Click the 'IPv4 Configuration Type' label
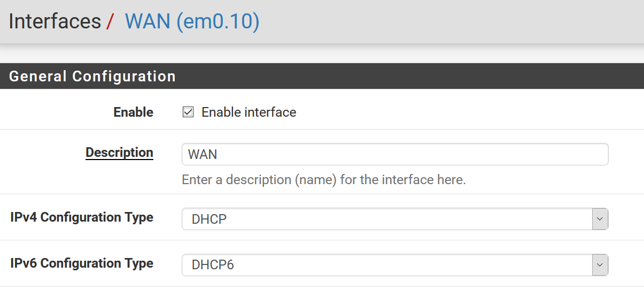The height and width of the screenshot is (288, 644). pyautogui.click(x=82, y=217)
